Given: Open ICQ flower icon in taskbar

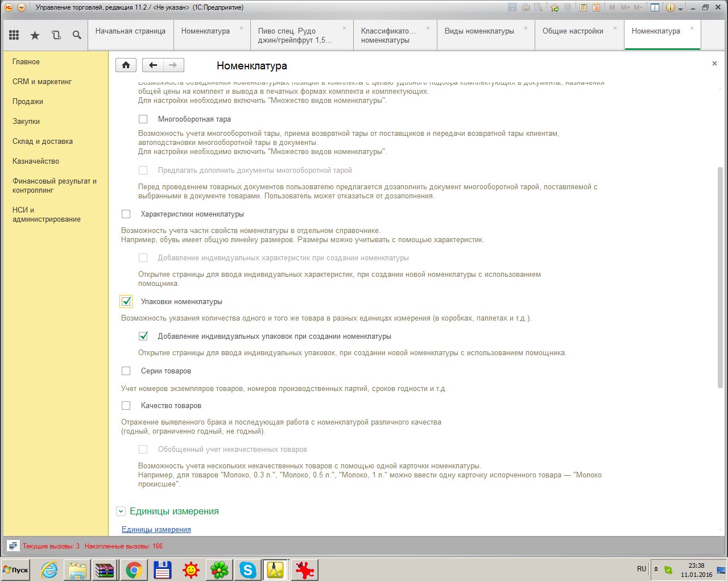Looking at the screenshot, I should click(220, 570).
